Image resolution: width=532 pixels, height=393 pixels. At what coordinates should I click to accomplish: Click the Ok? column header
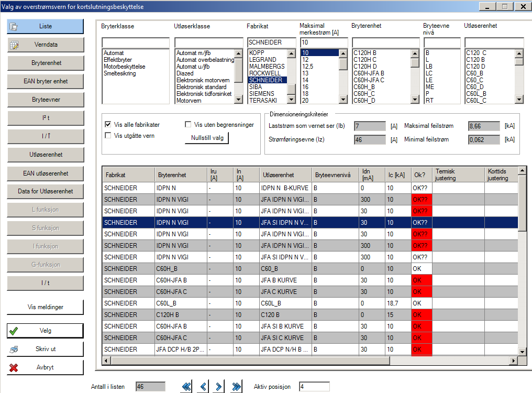pos(422,175)
